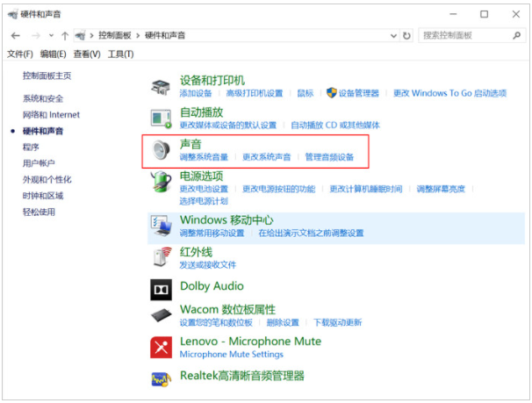Image resolution: width=532 pixels, height=403 pixels.
Task: Open Power Options battery icon
Action: point(161,183)
